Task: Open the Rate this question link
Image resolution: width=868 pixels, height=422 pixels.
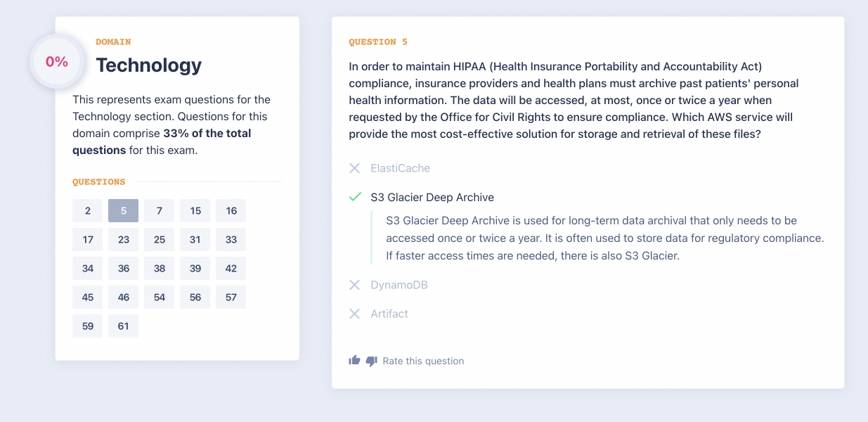Action: 423,361
